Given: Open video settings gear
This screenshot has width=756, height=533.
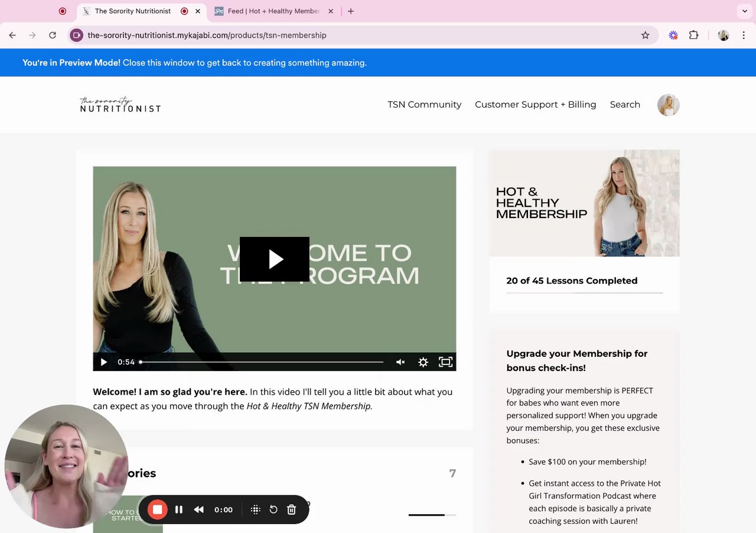Looking at the screenshot, I should click(x=423, y=362).
